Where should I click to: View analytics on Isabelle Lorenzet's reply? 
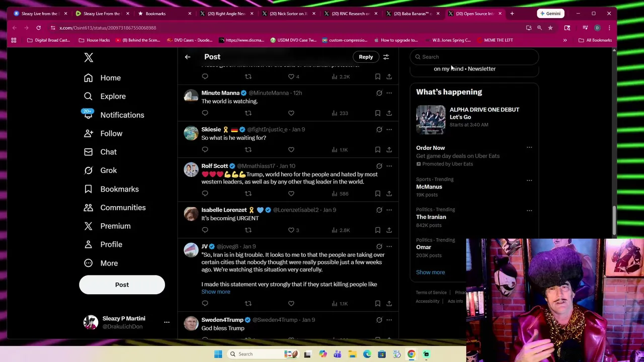pos(341,230)
